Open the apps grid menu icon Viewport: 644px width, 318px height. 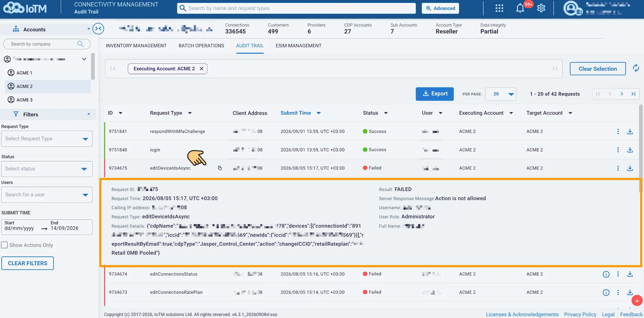pos(499,8)
